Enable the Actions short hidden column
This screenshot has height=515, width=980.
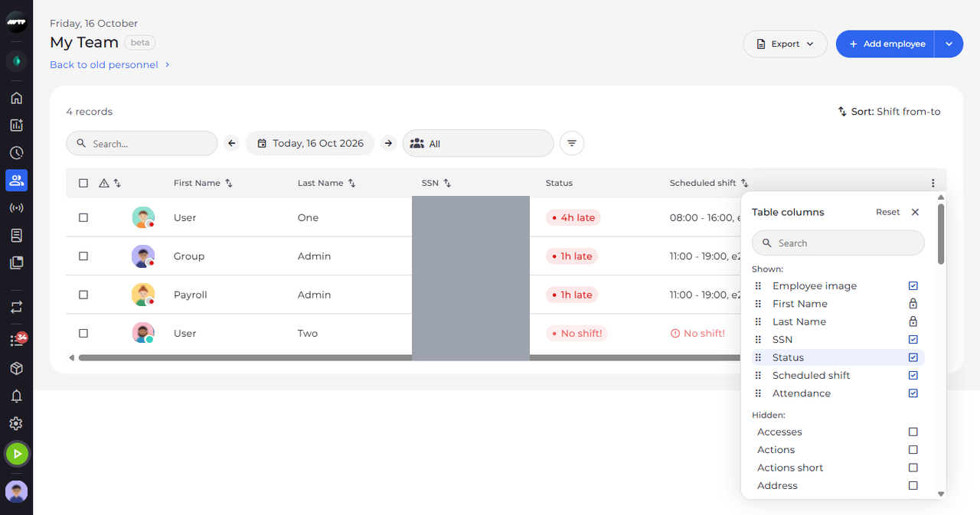coord(913,468)
